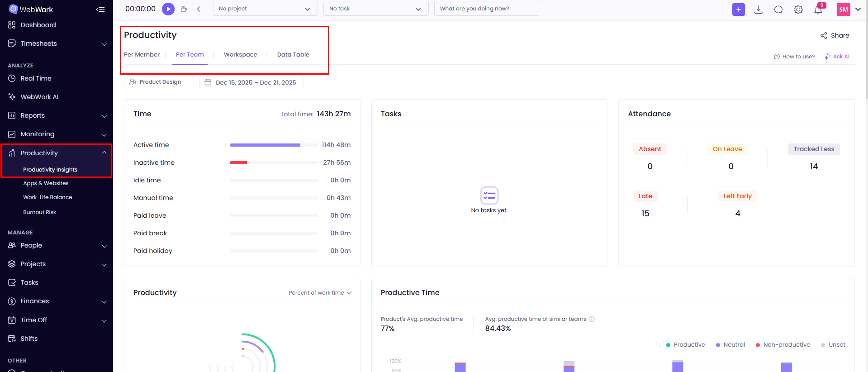
Task: Open the How to use? link
Action: (x=795, y=57)
